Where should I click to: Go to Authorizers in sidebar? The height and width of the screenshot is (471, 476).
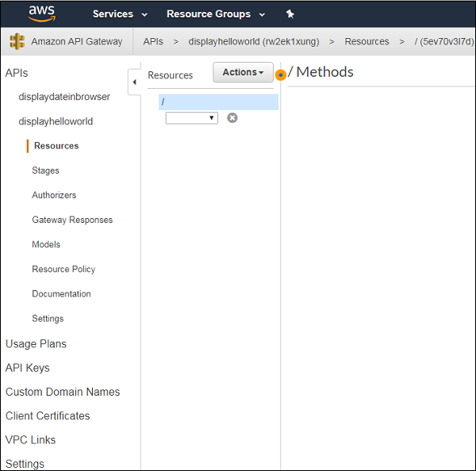point(54,195)
